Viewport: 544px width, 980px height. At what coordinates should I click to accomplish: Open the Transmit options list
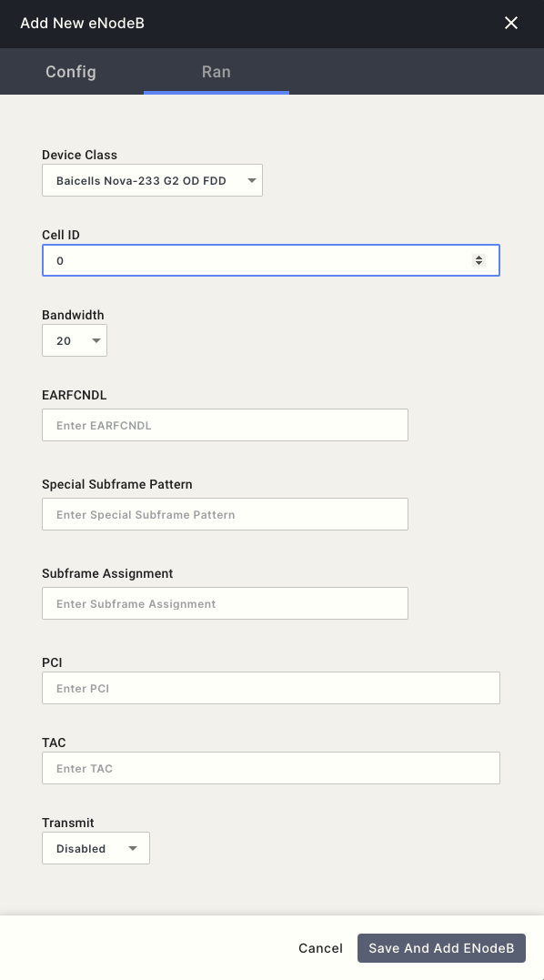(x=96, y=848)
